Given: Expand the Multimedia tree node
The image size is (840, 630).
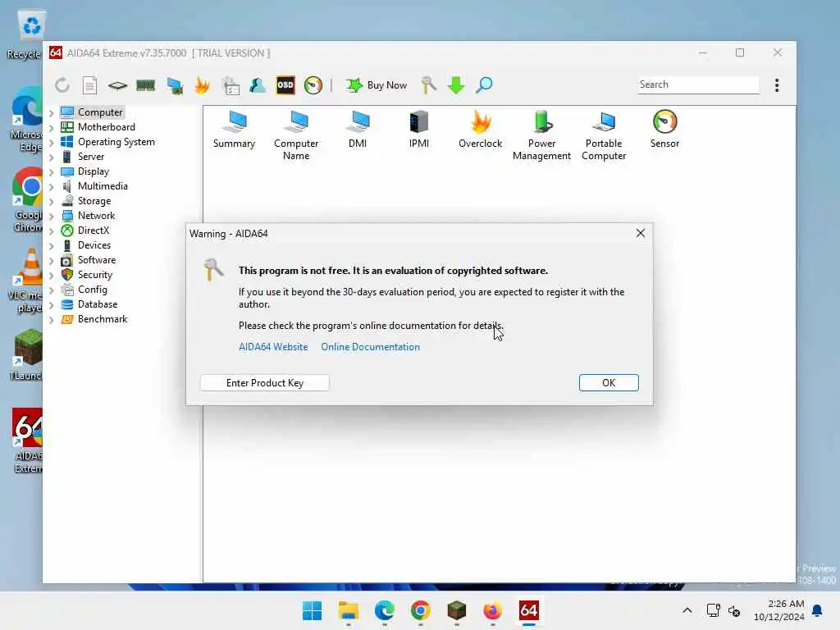Looking at the screenshot, I should (52, 186).
